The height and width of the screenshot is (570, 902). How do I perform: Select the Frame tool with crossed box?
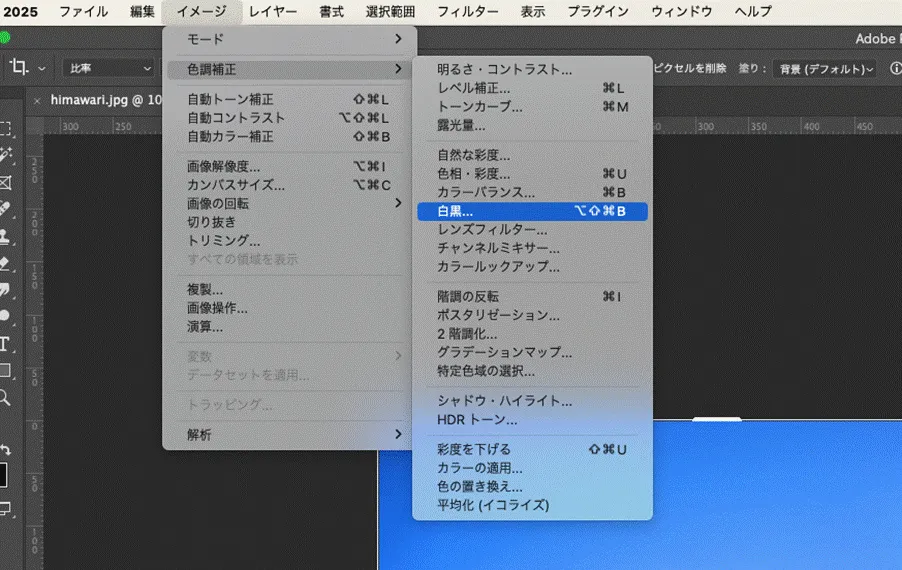(x=5, y=183)
